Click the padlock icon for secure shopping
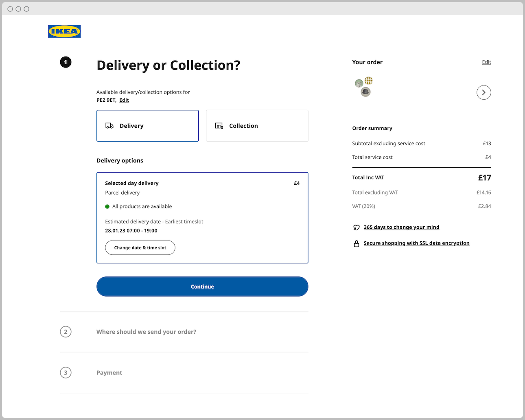Viewport: 525px width, 420px height. 357,243
